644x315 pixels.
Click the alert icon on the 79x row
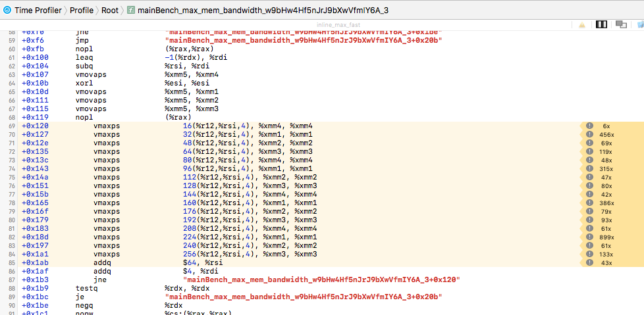[589, 212]
